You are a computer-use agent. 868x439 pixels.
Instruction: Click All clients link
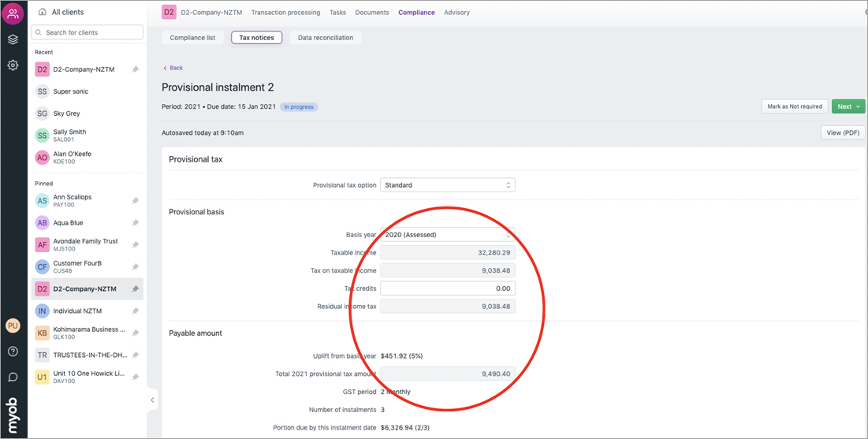pos(68,12)
